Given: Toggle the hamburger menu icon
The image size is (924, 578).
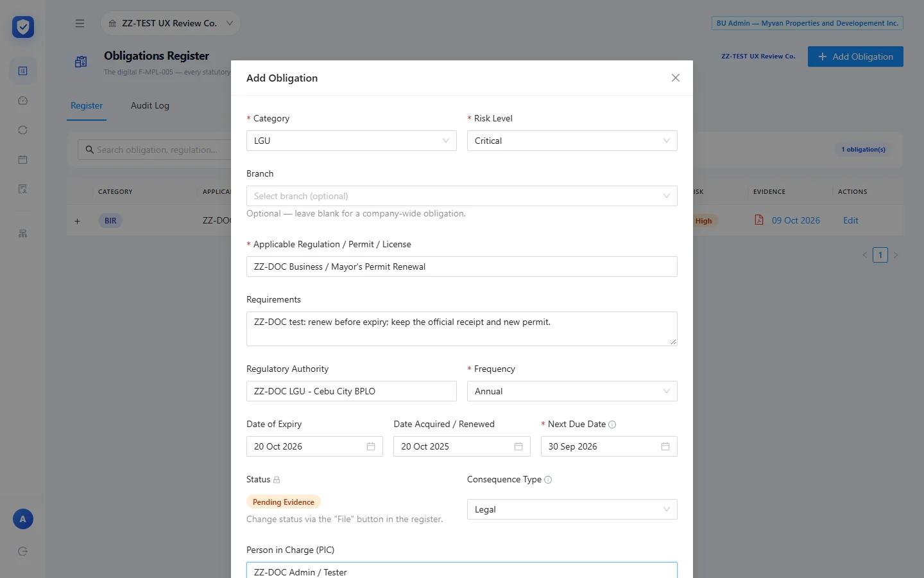Looking at the screenshot, I should point(80,23).
